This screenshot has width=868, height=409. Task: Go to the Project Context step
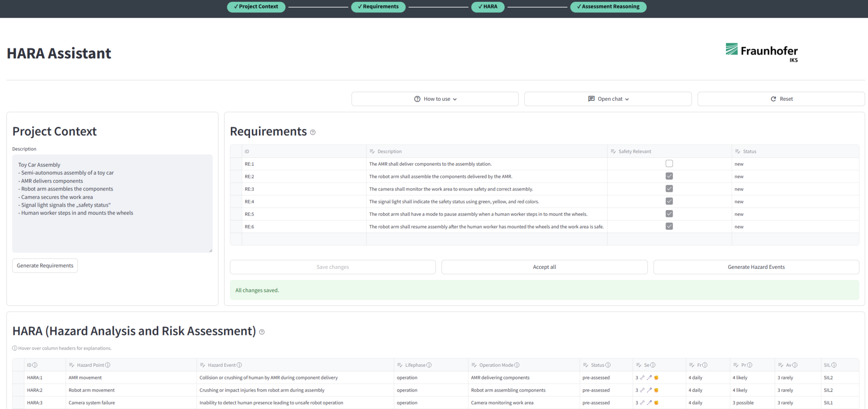[256, 7]
